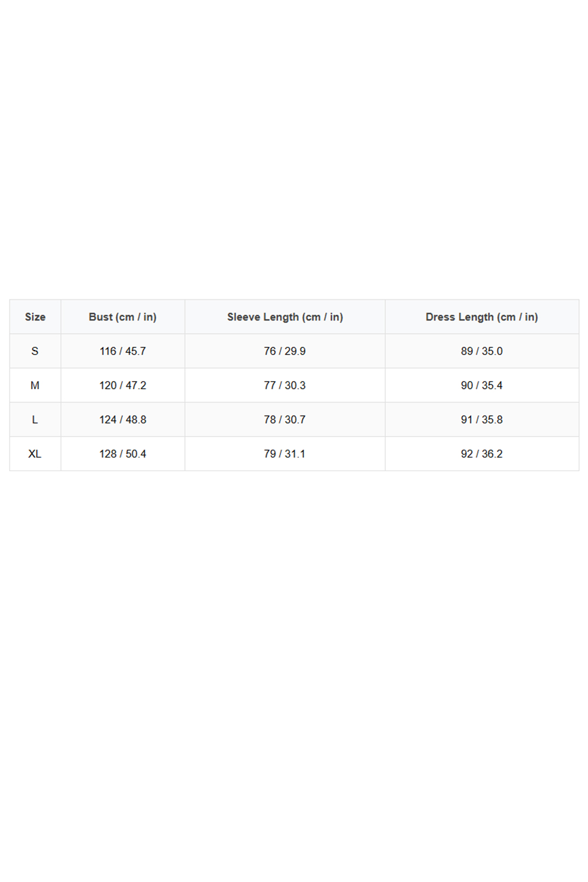Click the L size row label
This screenshot has width=588, height=882.
(x=35, y=420)
